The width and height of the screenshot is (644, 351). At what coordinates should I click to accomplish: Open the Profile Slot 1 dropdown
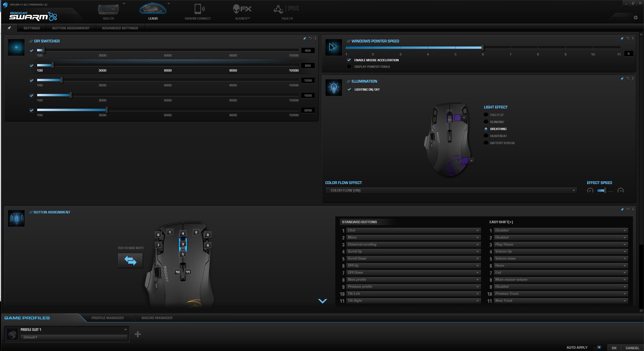coord(125,329)
